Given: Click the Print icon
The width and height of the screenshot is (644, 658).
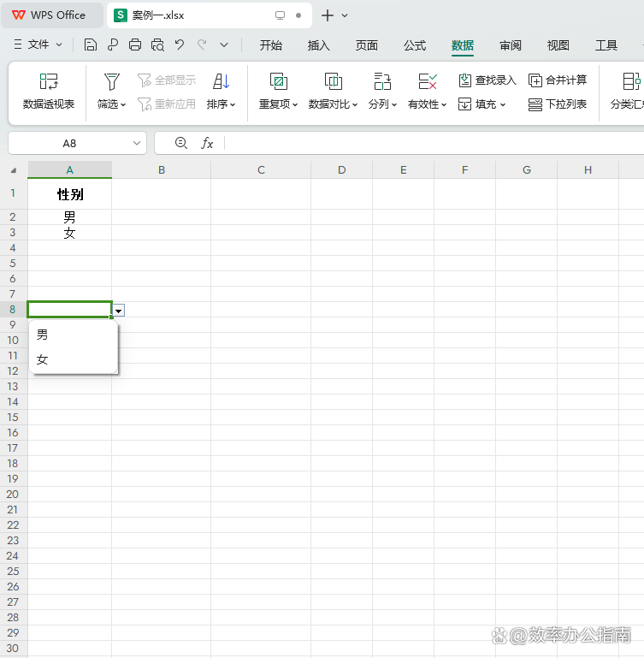Looking at the screenshot, I should tap(134, 44).
